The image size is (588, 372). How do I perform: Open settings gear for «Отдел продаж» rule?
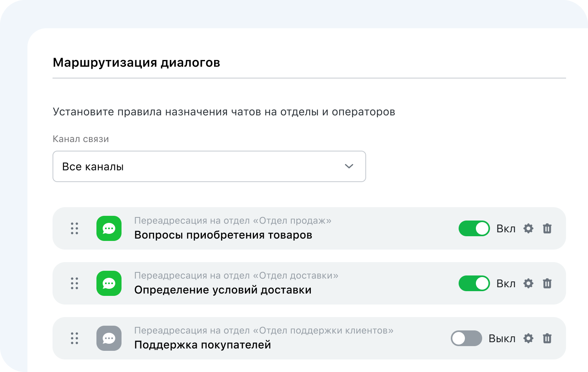(528, 228)
